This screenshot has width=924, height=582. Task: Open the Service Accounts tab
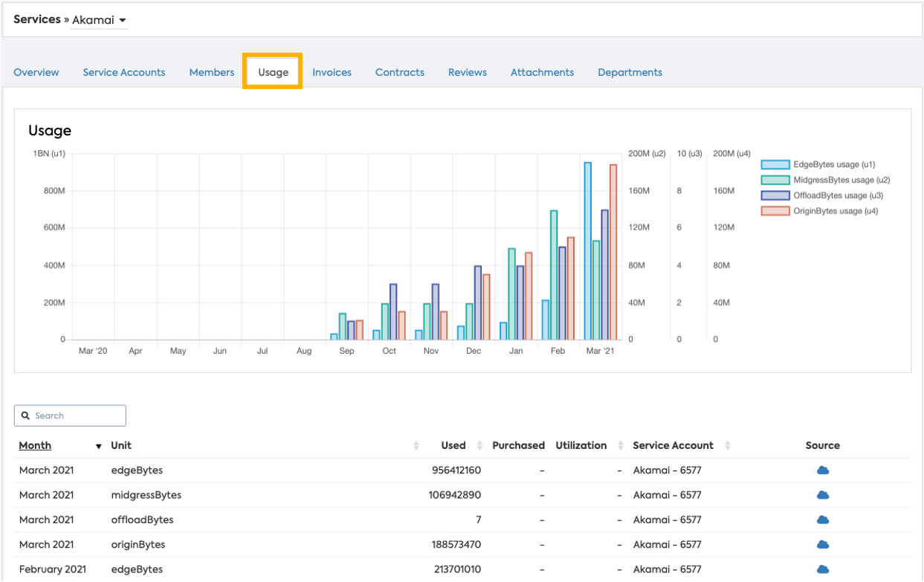124,72
